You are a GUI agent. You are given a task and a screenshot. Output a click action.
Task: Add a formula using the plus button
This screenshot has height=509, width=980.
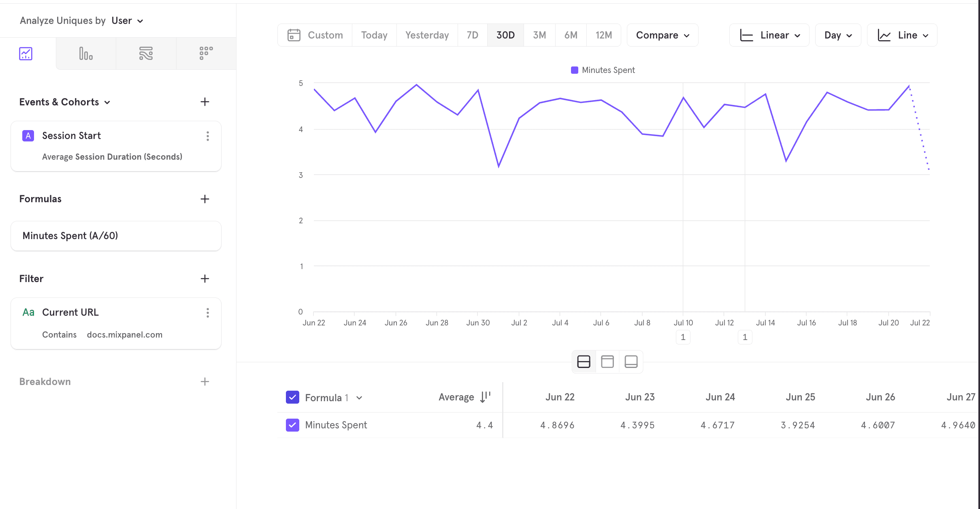pyautogui.click(x=205, y=199)
